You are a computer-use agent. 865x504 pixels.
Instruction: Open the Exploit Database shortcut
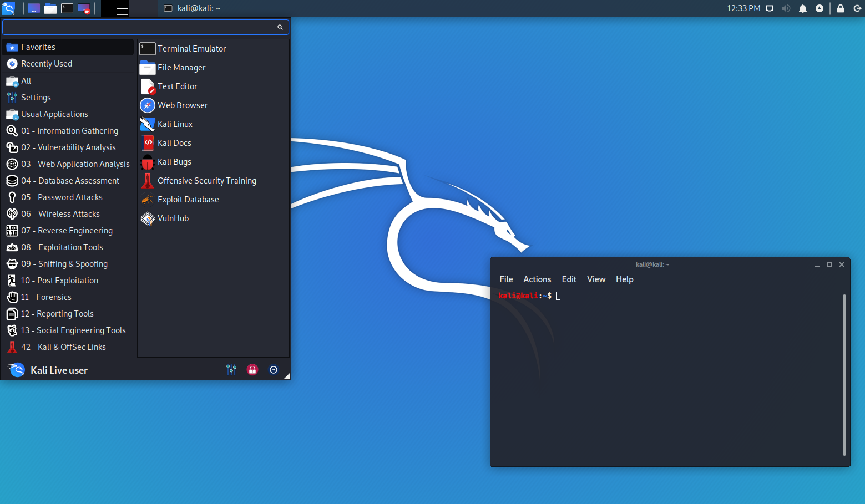click(188, 199)
